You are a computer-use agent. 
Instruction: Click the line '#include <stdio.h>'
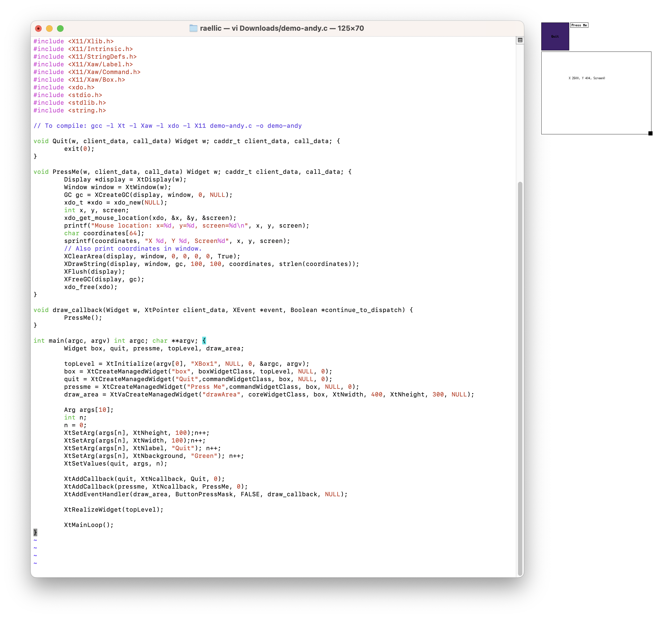[68, 95]
